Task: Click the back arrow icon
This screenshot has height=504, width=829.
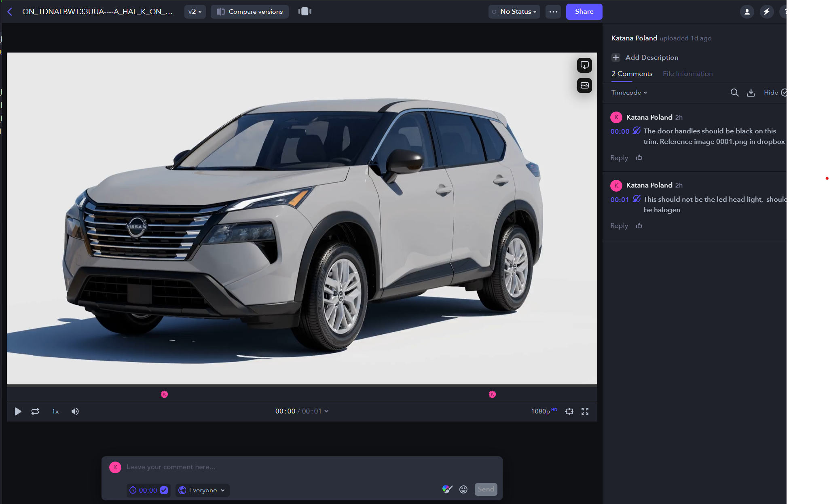Action: point(10,12)
